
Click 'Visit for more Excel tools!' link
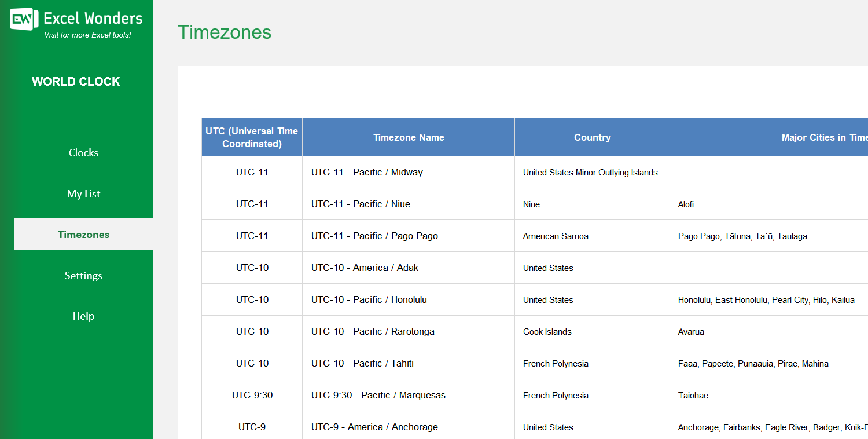click(x=87, y=35)
